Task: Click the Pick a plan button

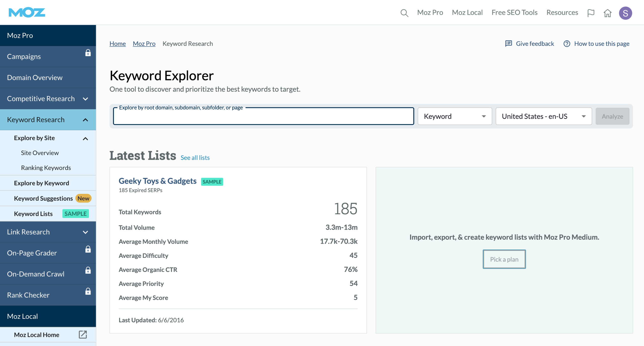Action: point(504,259)
